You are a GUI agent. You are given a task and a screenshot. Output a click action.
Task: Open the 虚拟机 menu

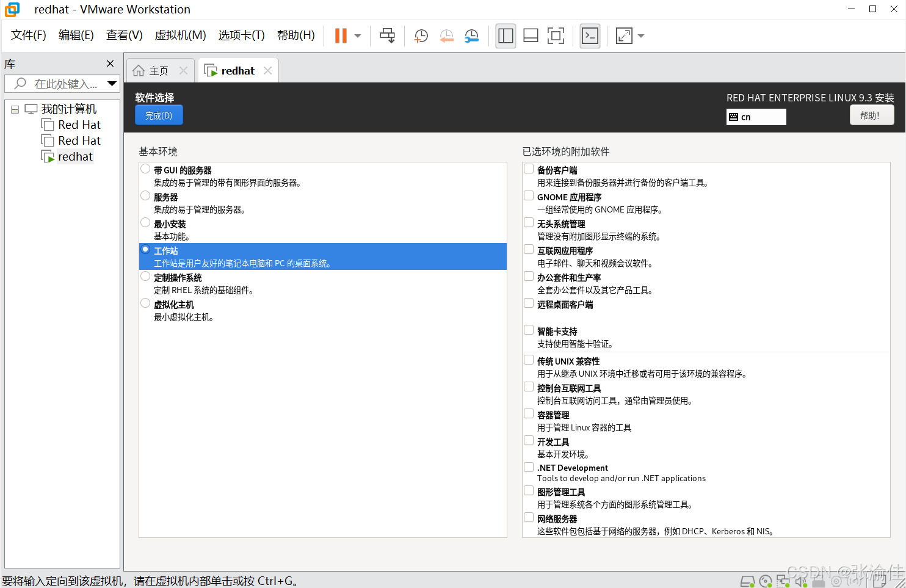(180, 35)
